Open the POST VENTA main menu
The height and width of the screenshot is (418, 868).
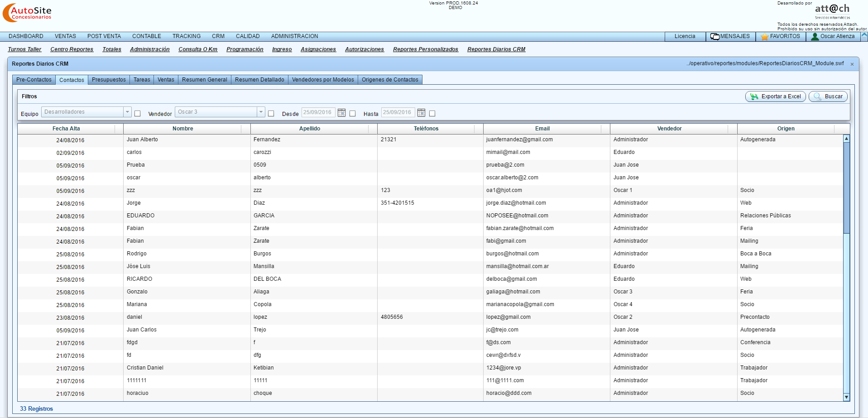pyautogui.click(x=104, y=36)
